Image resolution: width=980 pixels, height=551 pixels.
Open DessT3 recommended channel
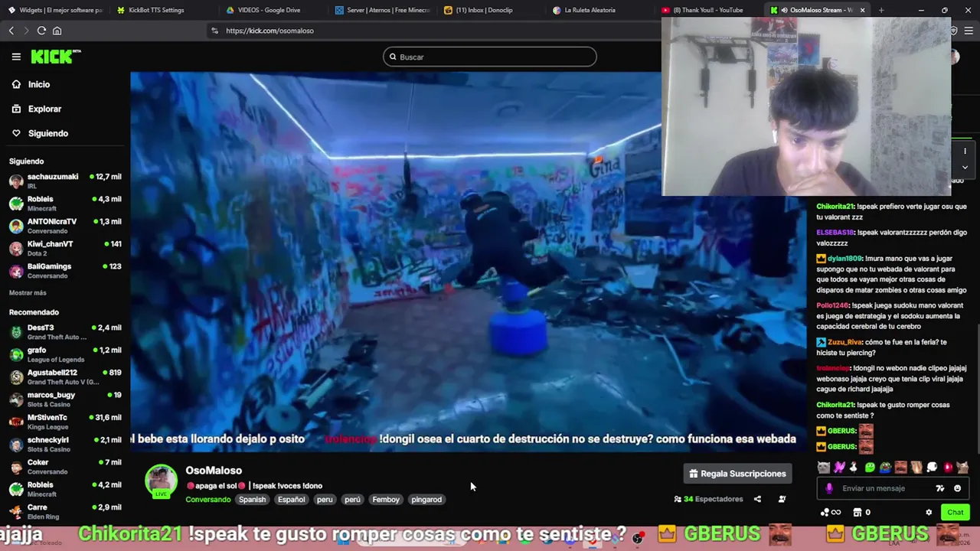click(65, 332)
